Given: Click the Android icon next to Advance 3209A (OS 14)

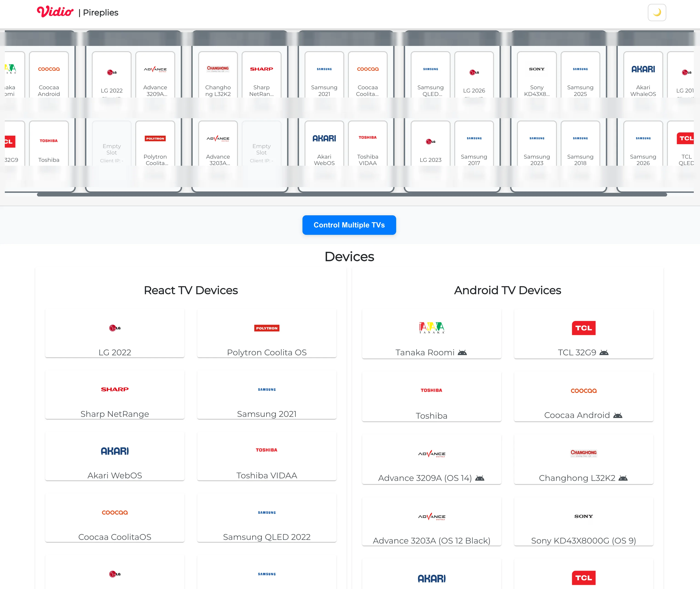Looking at the screenshot, I should [x=480, y=478].
